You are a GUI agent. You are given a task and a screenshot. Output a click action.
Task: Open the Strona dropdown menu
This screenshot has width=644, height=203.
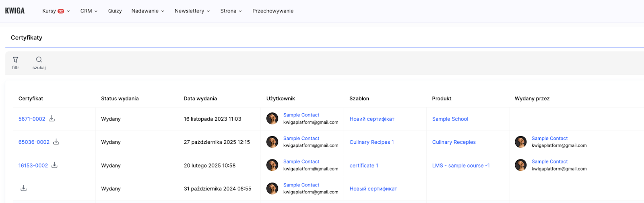tap(231, 11)
